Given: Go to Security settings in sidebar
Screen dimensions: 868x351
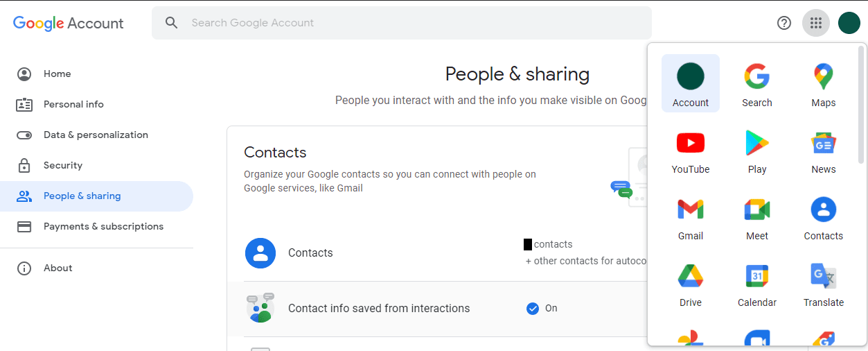Looking at the screenshot, I should click(x=62, y=165).
